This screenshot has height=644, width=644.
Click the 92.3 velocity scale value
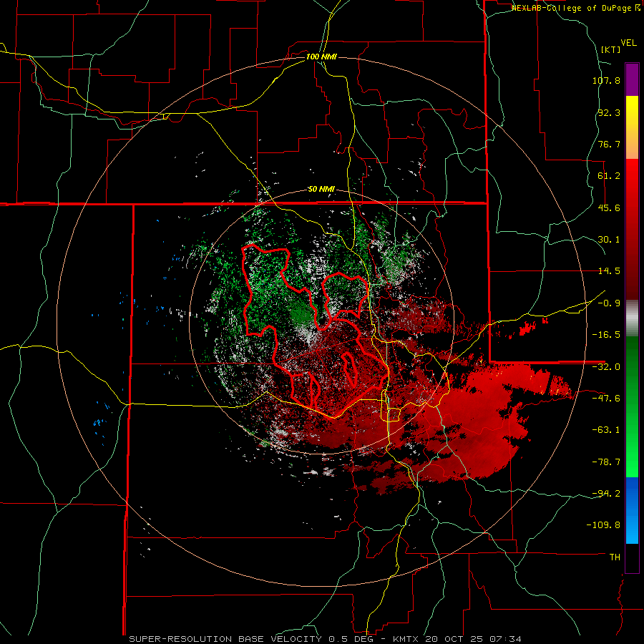pyautogui.click(x=609, y=112)
